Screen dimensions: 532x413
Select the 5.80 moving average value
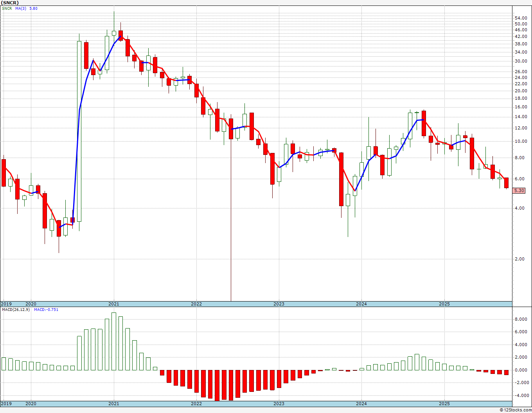33,8
